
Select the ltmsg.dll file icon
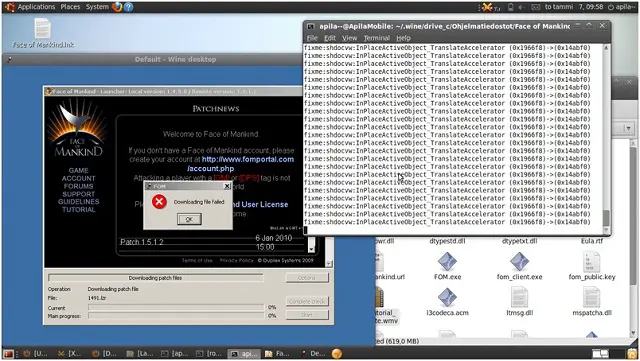tap(519, 301)
